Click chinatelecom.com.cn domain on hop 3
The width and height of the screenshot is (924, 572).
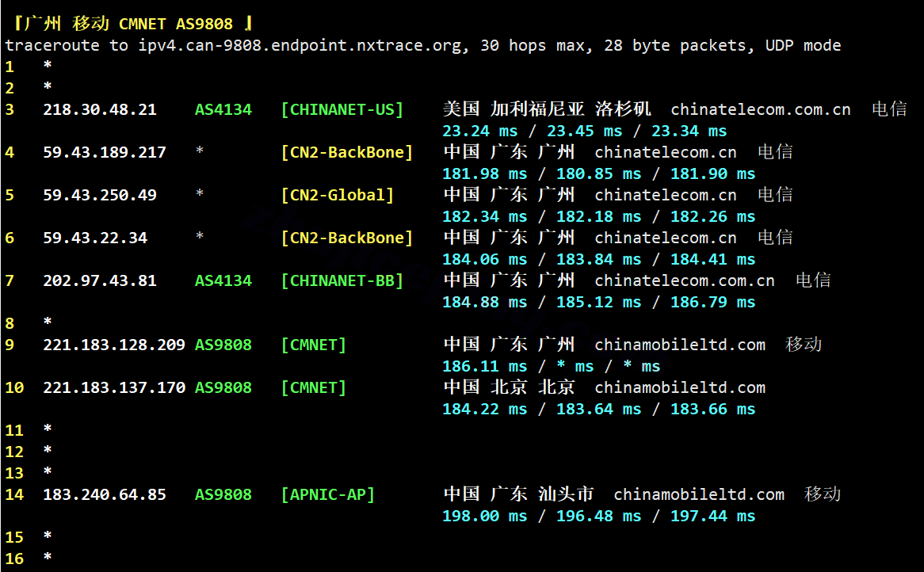761,109
